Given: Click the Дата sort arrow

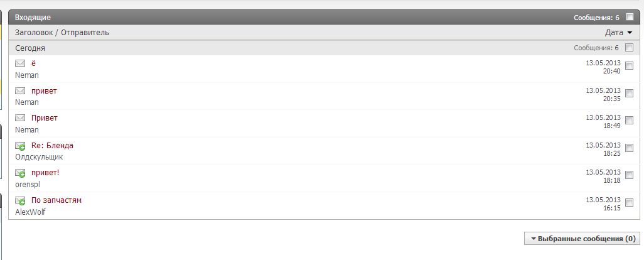Looking at the screenshot, I should click(630, 33).
